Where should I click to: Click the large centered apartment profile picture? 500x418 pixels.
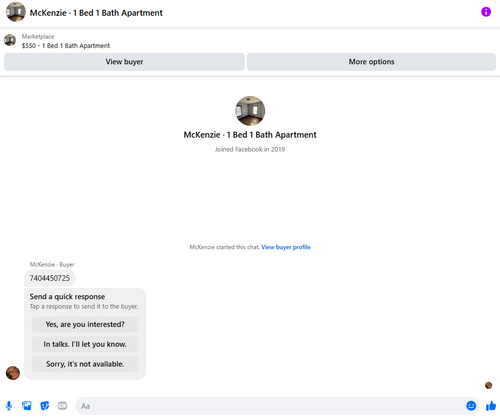pyautogui.click(x=250, y=111)
